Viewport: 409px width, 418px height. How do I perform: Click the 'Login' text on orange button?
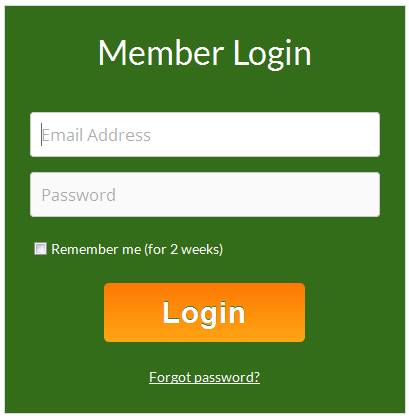pos(204,313)
